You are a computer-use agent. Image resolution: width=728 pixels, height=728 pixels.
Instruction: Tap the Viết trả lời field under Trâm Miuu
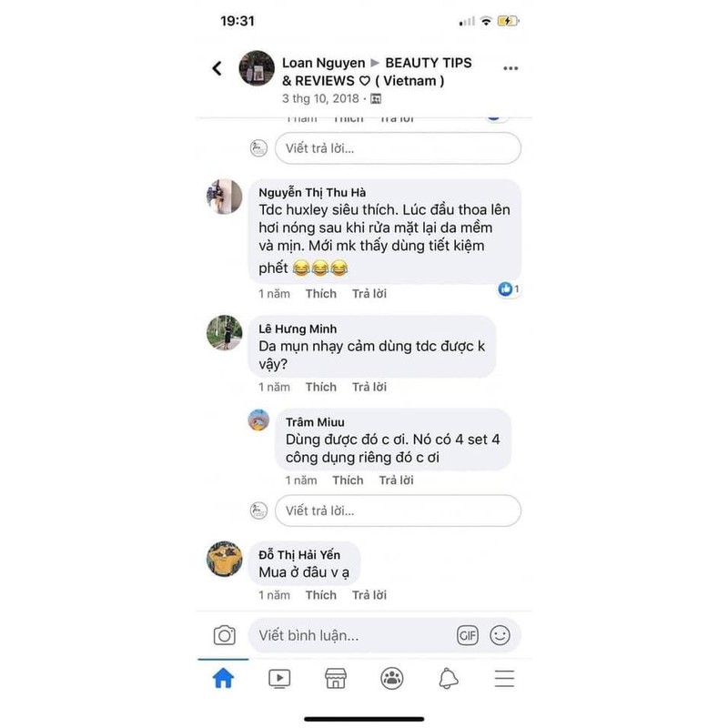coord(398,511)
